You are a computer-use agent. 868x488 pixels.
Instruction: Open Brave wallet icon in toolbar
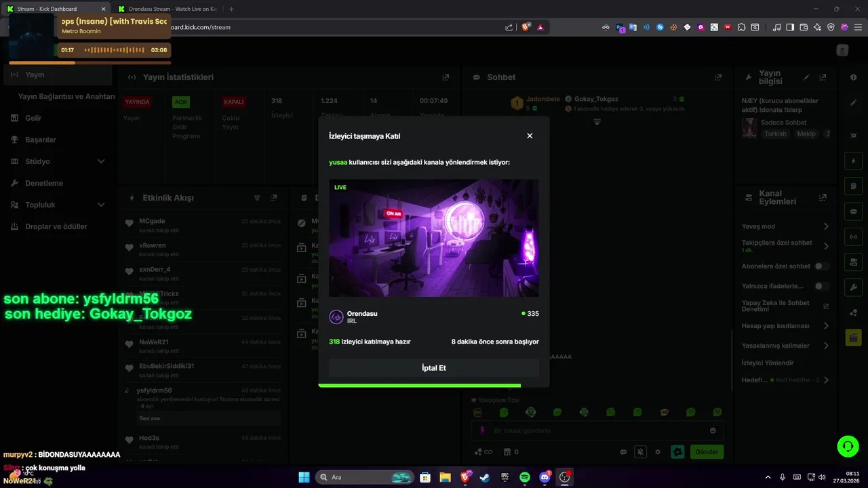804,27
